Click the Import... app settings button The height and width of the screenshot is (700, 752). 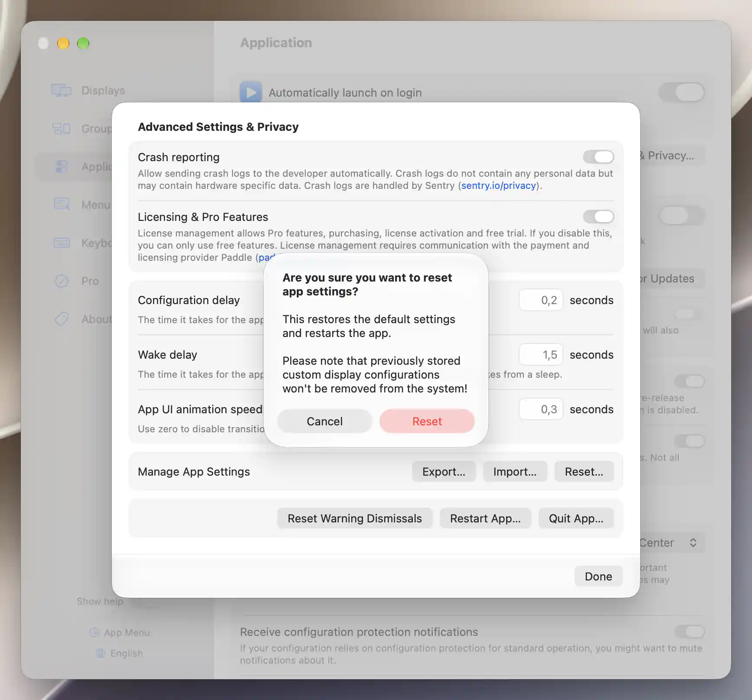tap(515, 471)
